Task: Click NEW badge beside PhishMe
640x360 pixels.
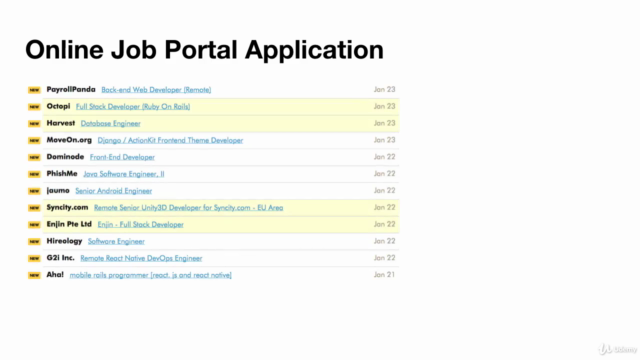Action: [x=34, y=174]
